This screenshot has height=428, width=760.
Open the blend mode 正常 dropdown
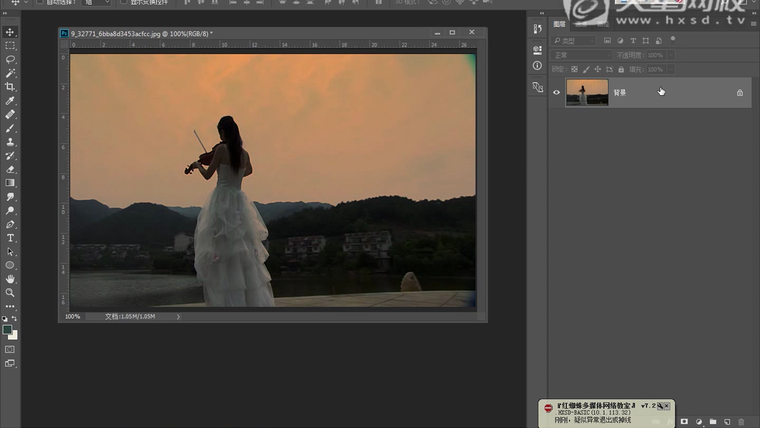tap(582, 55)
